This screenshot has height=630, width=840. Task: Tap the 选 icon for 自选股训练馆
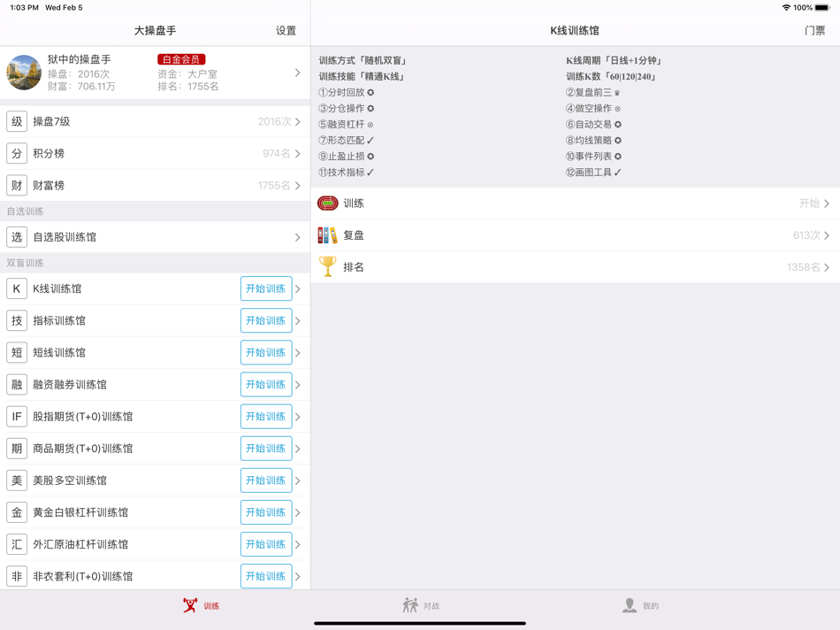pos(17,237)
